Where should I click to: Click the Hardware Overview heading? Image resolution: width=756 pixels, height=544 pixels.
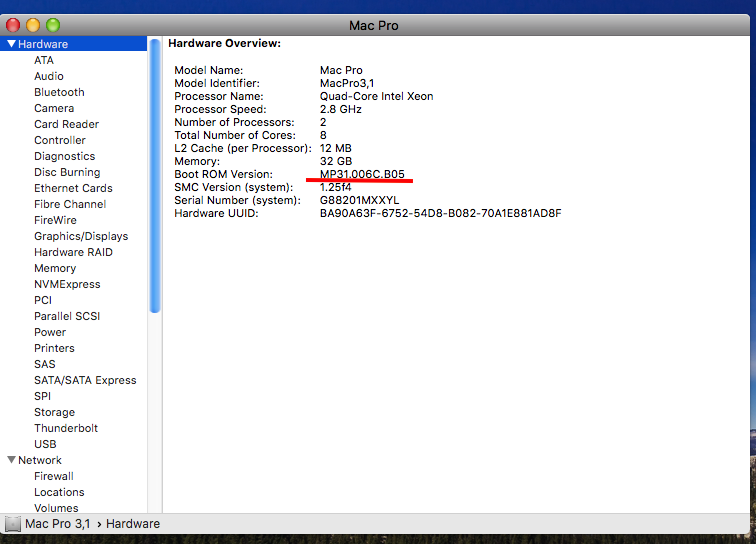[x=224, y=43]
